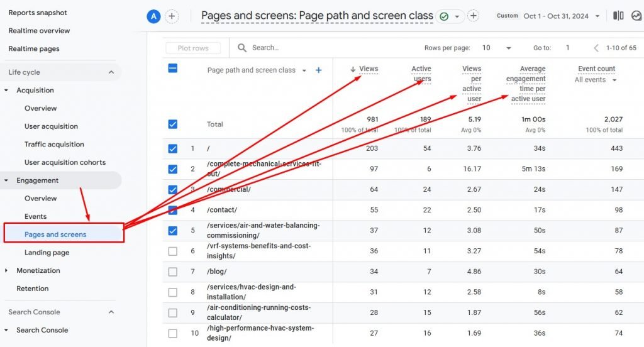Viewport: 644px width, 347px height.
Task: Sort by the Active users column header
Action: 422,74
